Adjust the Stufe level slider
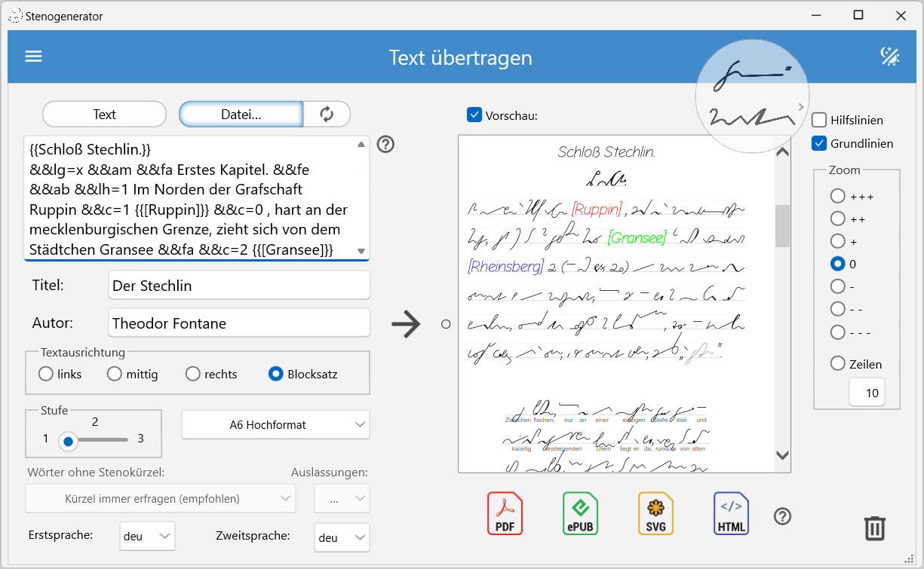This screenshot has width=924, height=569. click(69, 441)
